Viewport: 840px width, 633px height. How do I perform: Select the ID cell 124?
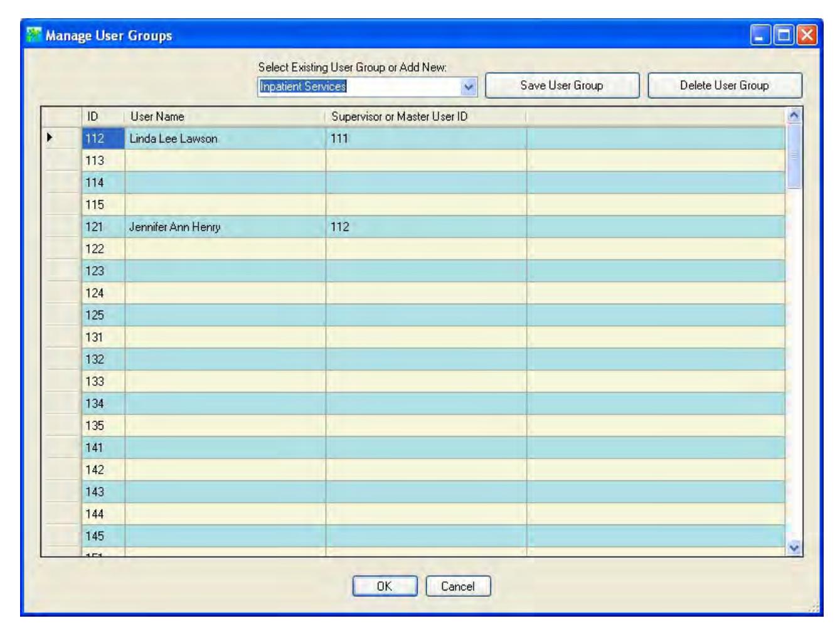pyautogui.click(x=104, y=293)
